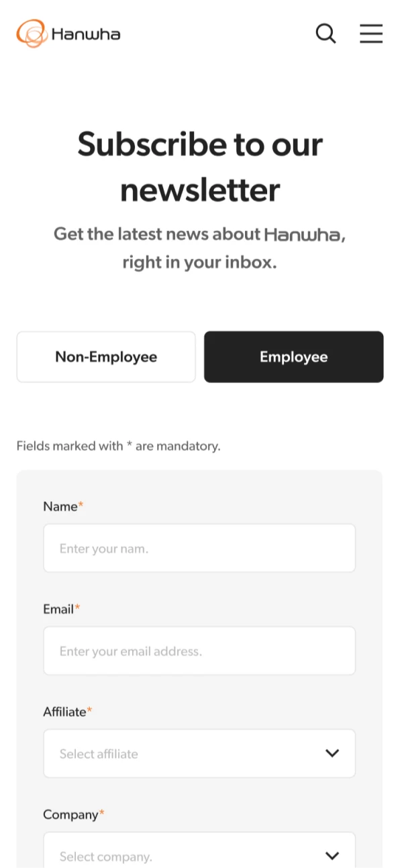
Task: Click the Hanwha wordmark in header
Action: [86, 34]
